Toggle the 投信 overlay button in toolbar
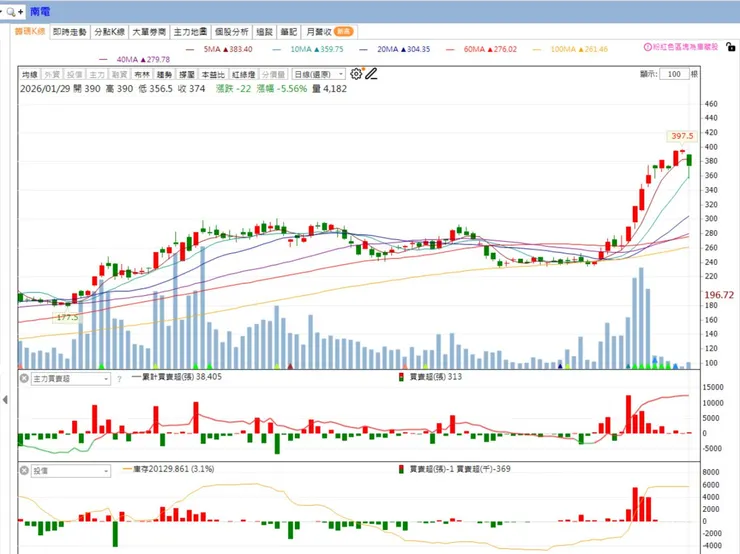Viewport: 740px width, 554px height. pyautogui.click(x=75, y=75)
